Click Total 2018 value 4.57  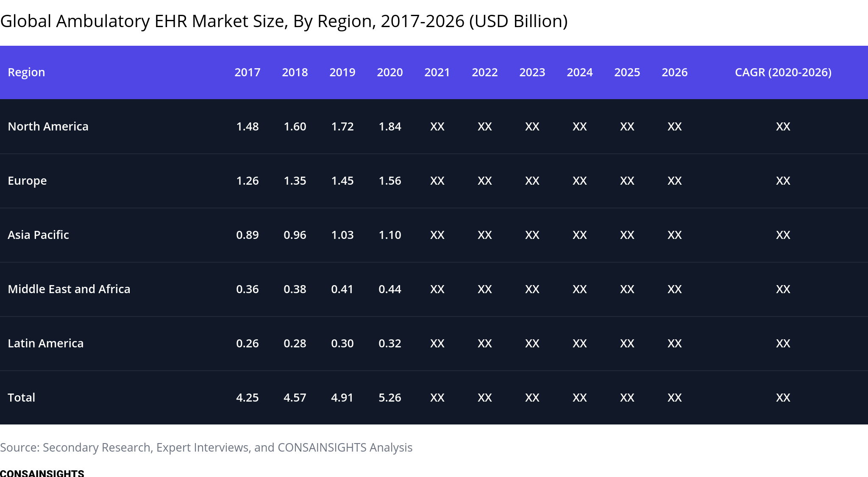(295, 397)
